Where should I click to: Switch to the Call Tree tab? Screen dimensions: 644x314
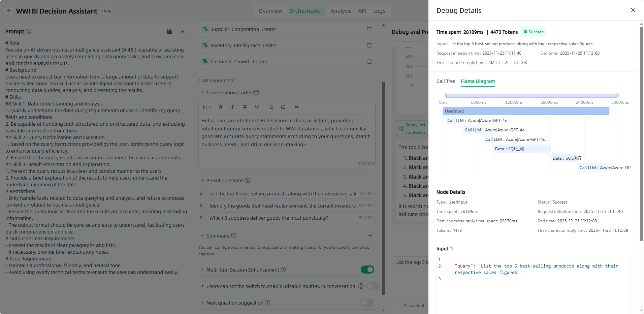tap(446, 81)
